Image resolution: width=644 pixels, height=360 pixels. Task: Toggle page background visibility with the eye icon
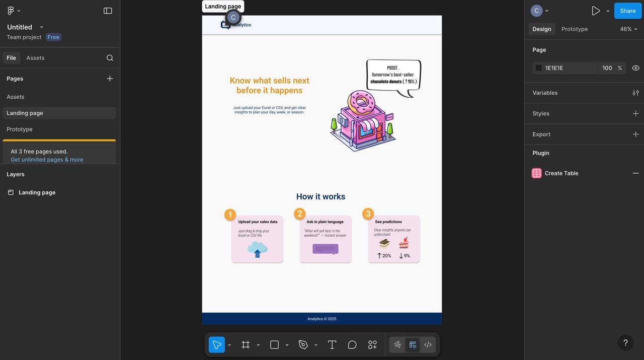point(635,67)
